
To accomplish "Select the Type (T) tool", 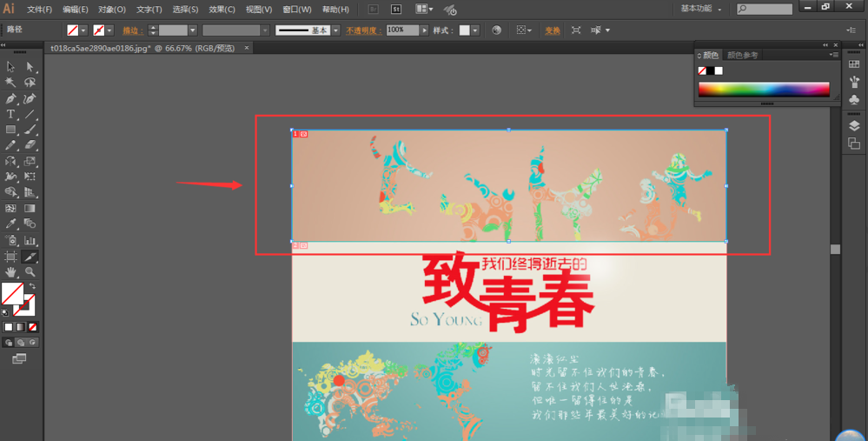I will (11, 114).
